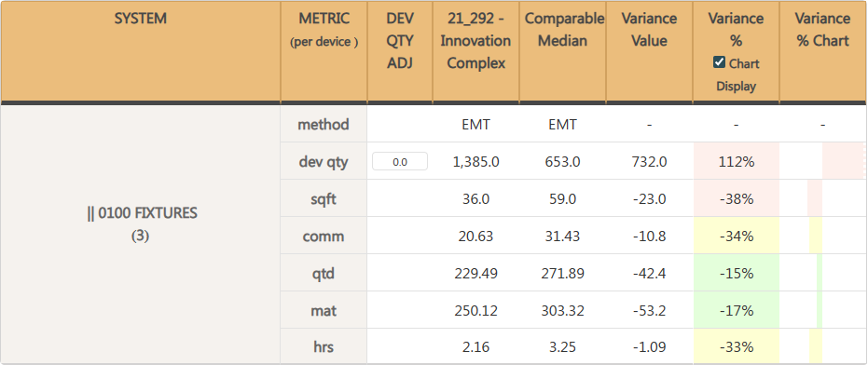Click the -38% sqft variance cell
The image size is (868, 365).
[x=737, y=198]
